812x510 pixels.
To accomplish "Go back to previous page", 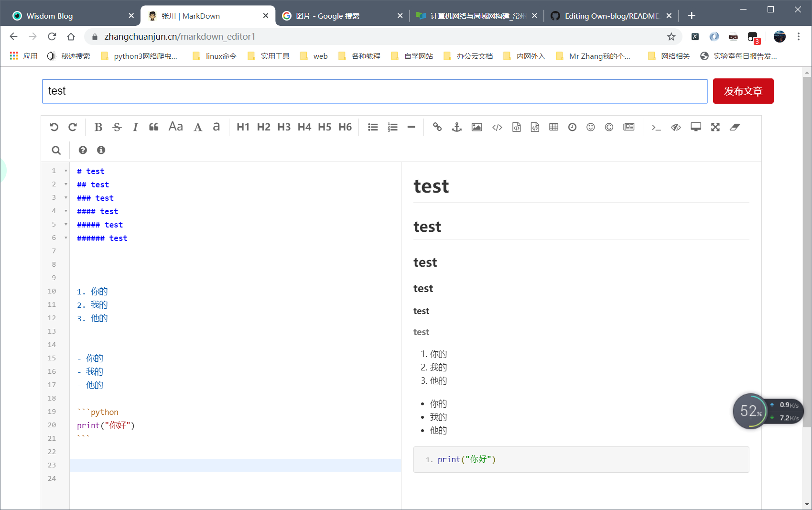I will tap(13, 36).
